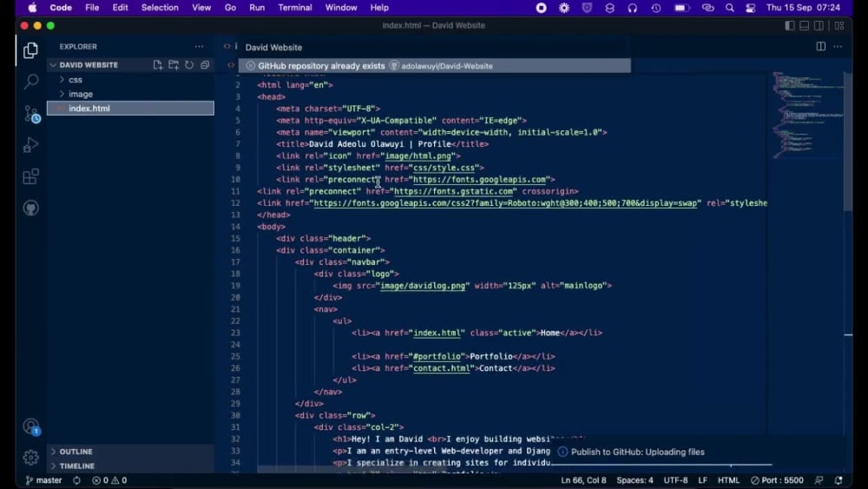Open the Explorer view in activity bar
Viewport: 868px width, 489px height.
[x=31, y=50]
